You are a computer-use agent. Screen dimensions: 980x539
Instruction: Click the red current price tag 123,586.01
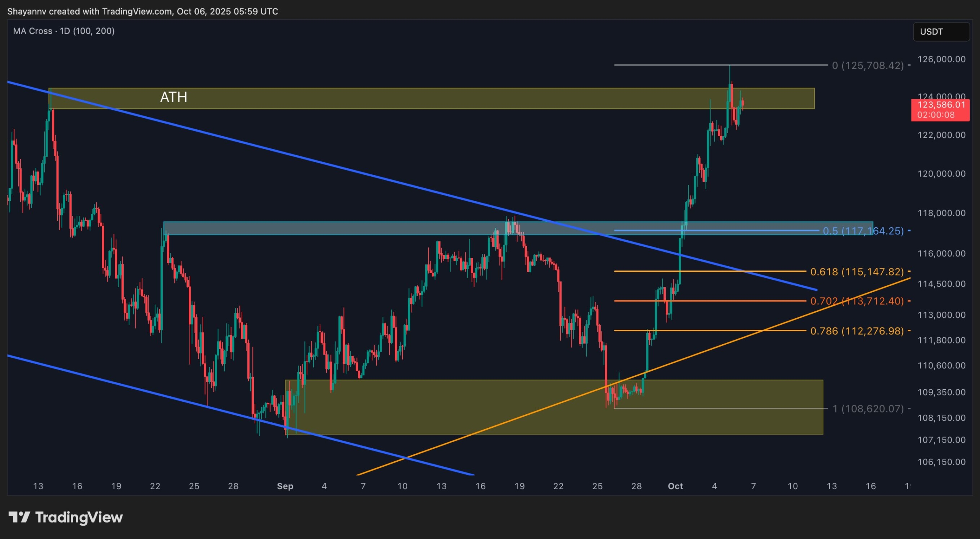tap(941, 109)
